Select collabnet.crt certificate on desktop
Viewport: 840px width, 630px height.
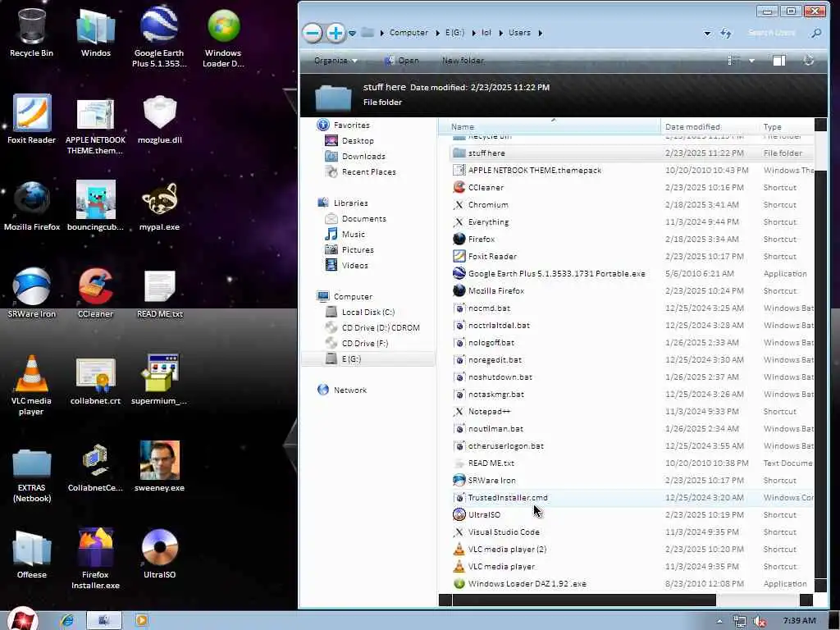coord(95,380)
